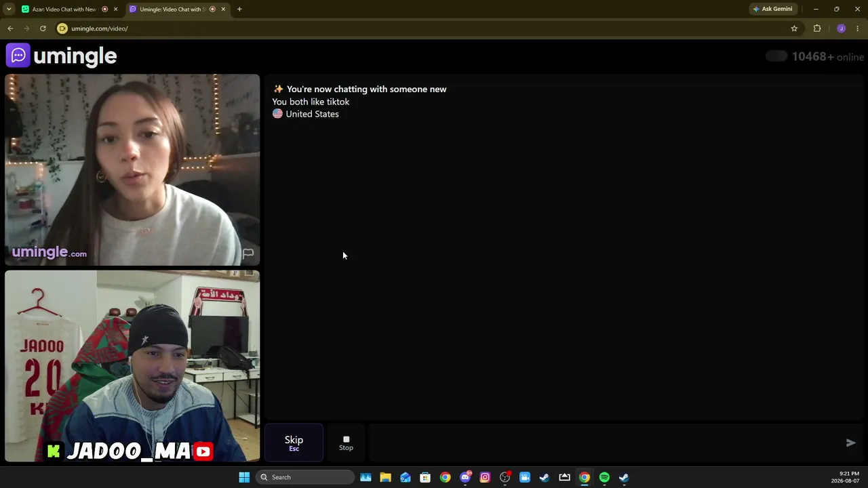
Task: Expand the tab search dropdown
Action: pos(9,9)
